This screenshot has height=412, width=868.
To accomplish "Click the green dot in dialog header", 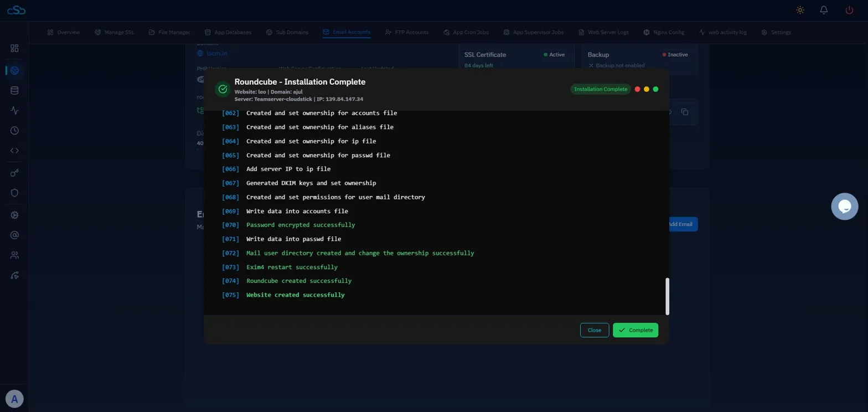I will coord(655,89).
